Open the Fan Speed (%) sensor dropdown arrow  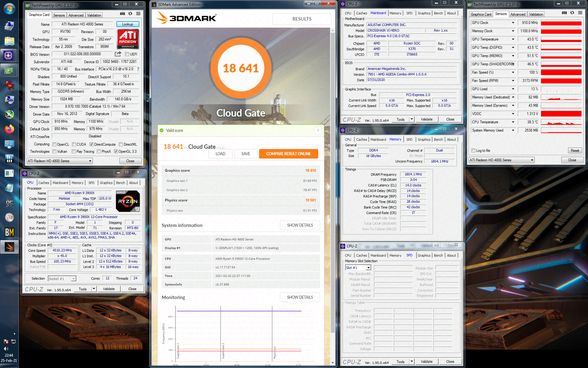pyautogui.click(x=513, y=72)
